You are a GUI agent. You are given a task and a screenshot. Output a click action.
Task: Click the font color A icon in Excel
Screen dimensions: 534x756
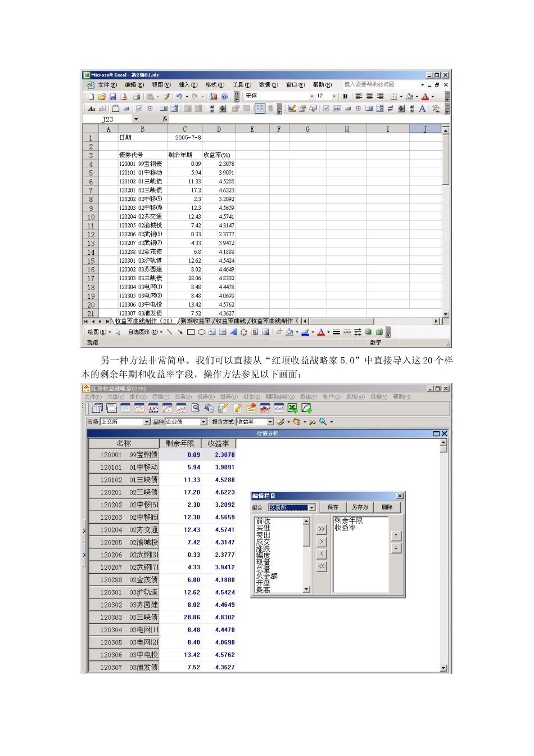coord(425,96)
